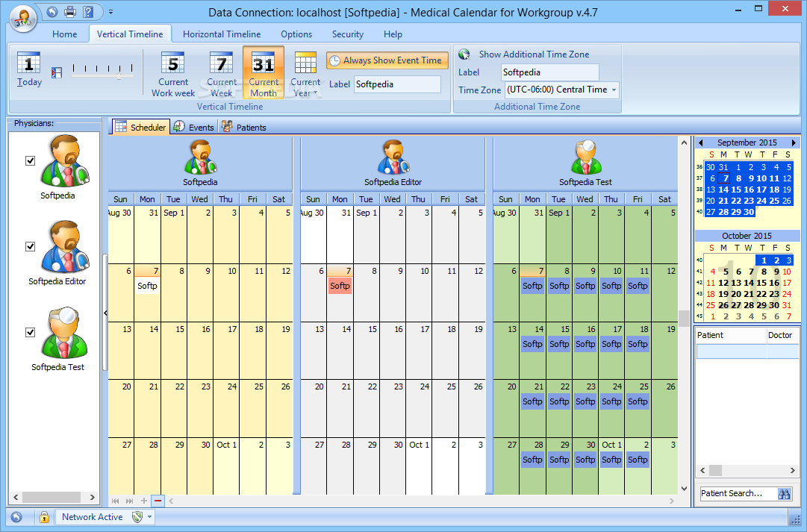This screenshot has width=807, height=532.
Task: Select Current Work week view
Action: pyautogui.click(x=173, y=74)
